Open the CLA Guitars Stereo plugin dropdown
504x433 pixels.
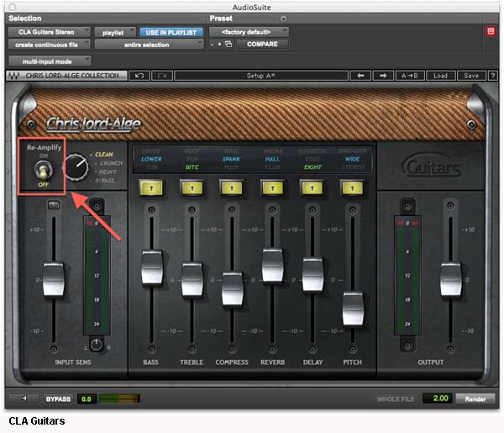coord(50,32)
